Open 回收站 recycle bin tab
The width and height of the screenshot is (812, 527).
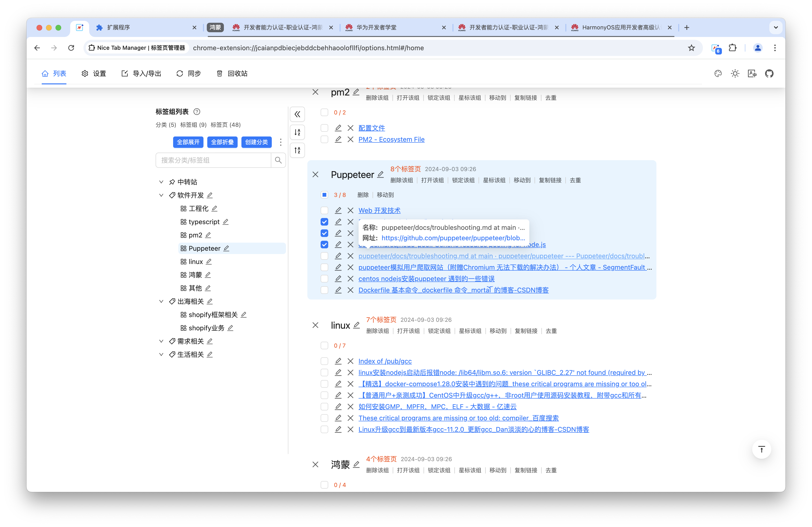[x=232, y=74]
